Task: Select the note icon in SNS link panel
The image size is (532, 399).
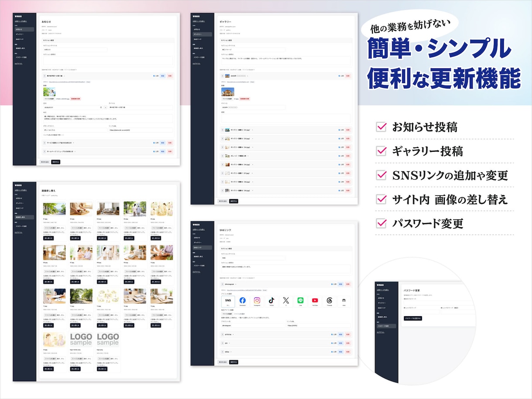Action: pyautogui.click(x=344, y=302)
